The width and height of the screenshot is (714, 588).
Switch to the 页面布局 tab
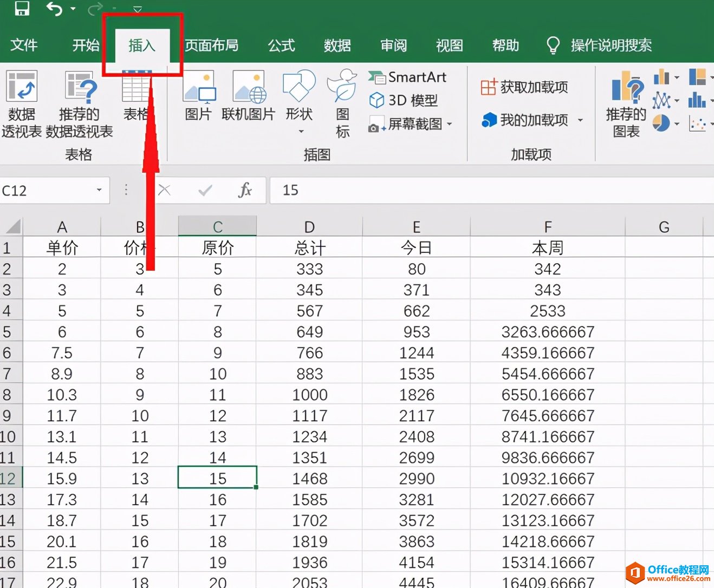click(212, 45)
